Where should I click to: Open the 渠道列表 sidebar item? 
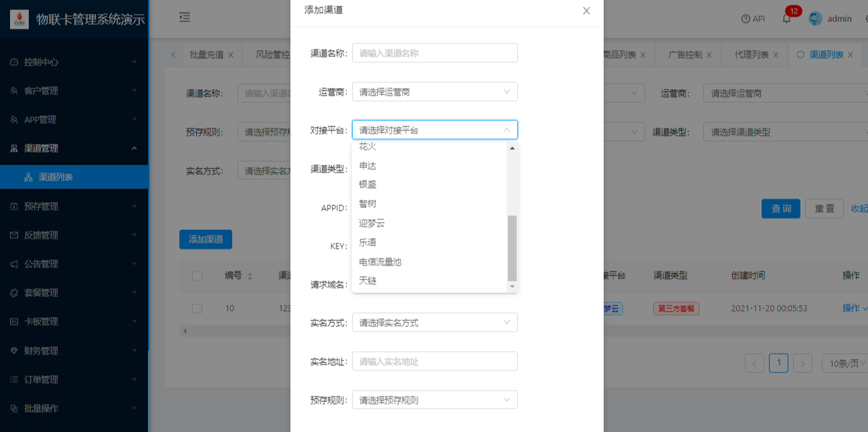point(74,177)
